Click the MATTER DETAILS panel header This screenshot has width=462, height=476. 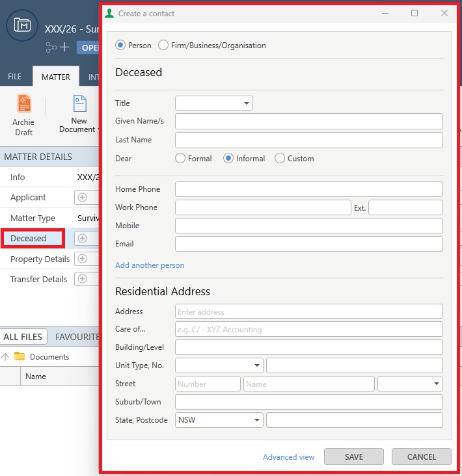49,157
